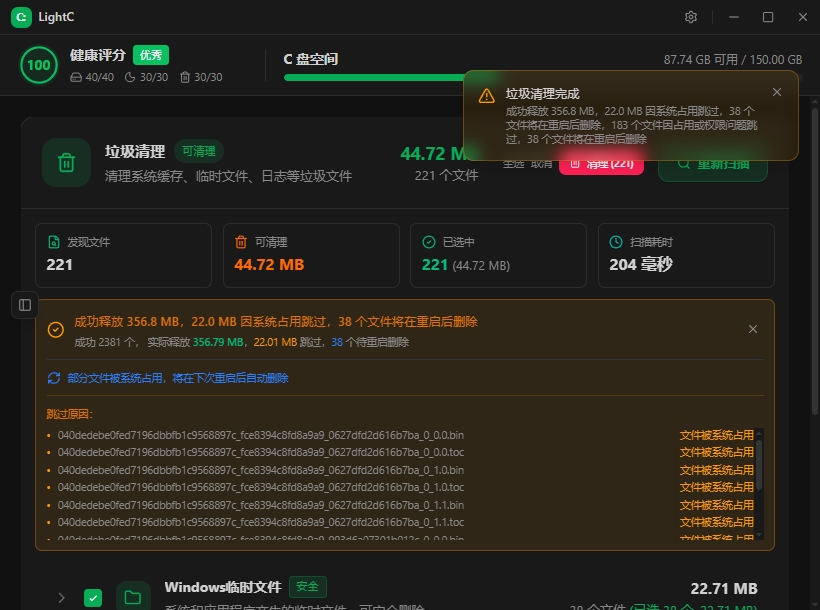The image size is (820, 610).
Task: Click the 部分文件被系统占用 restart notice text
Action: (x=178, y=378)
